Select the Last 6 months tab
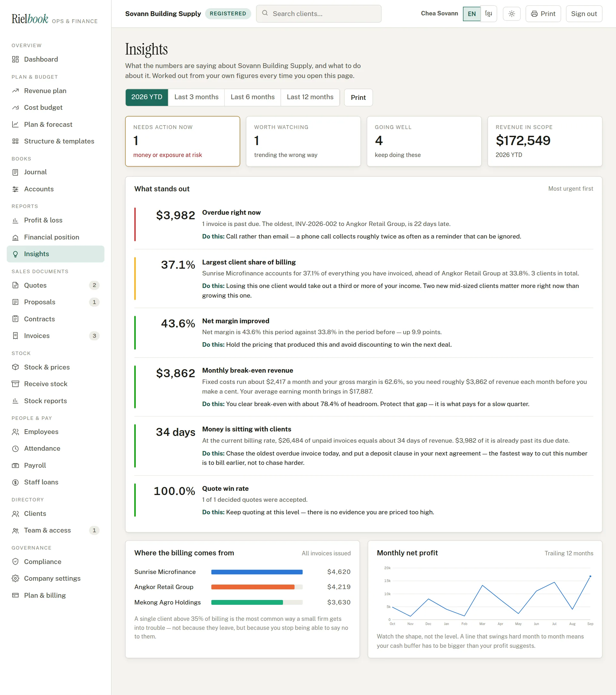The image size is (616, 695). [252, 97]
